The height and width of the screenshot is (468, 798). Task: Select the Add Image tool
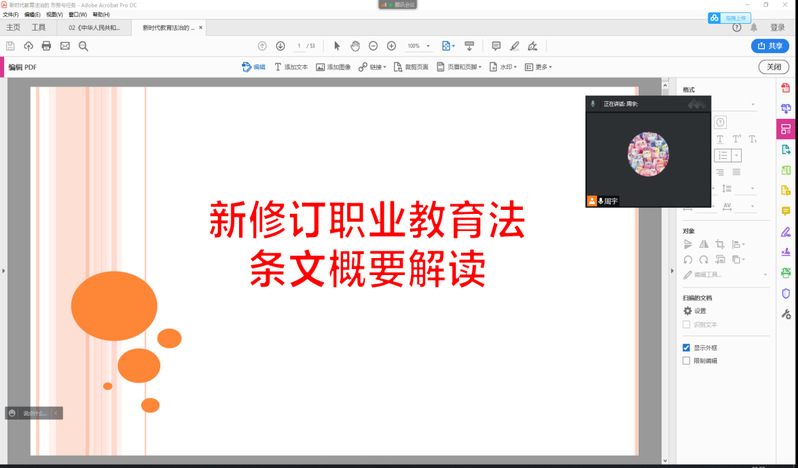(333, 67)
